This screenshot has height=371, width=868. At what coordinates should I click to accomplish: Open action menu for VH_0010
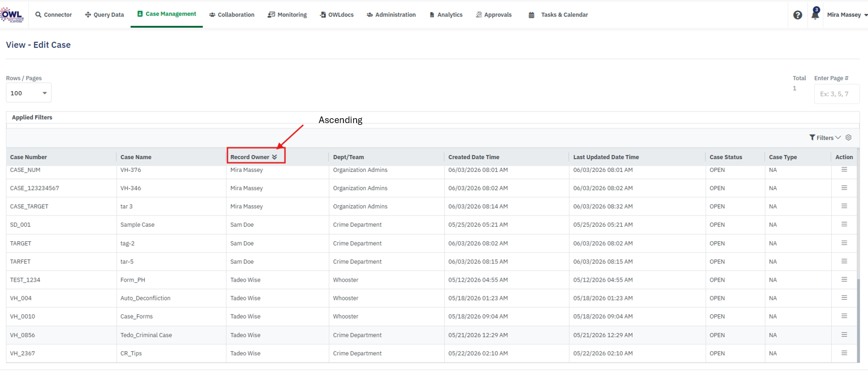coord(844,316)
